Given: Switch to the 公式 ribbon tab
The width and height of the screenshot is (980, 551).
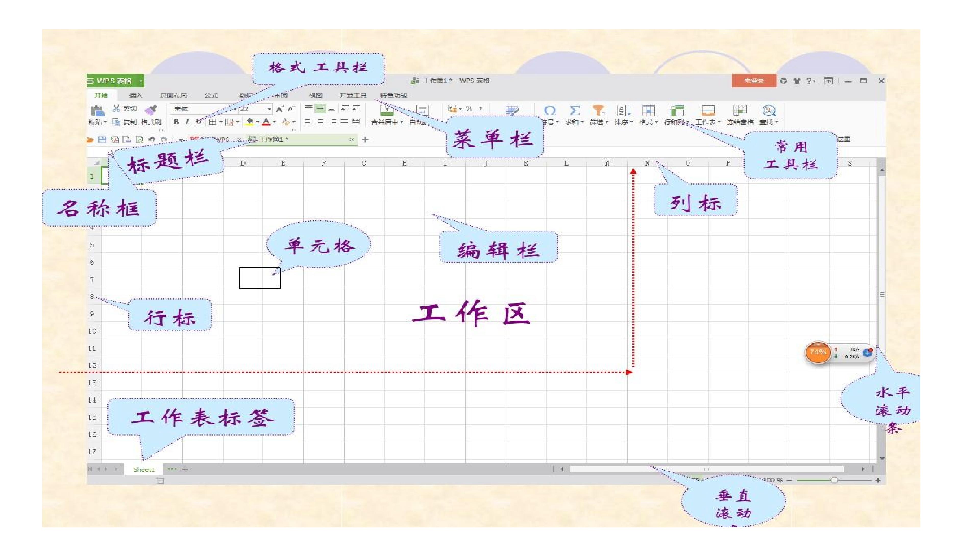Looking at the screenshot, I should click(211, 95).
